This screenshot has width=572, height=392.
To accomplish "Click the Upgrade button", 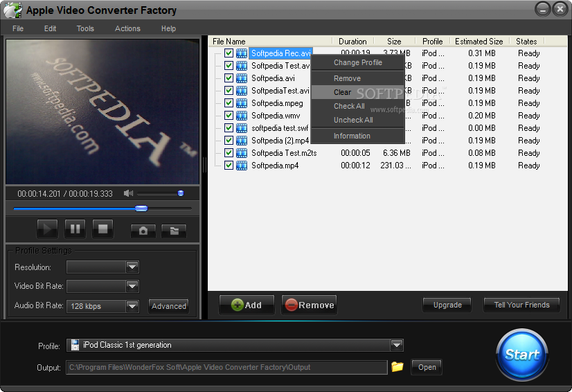I will 447,305.
